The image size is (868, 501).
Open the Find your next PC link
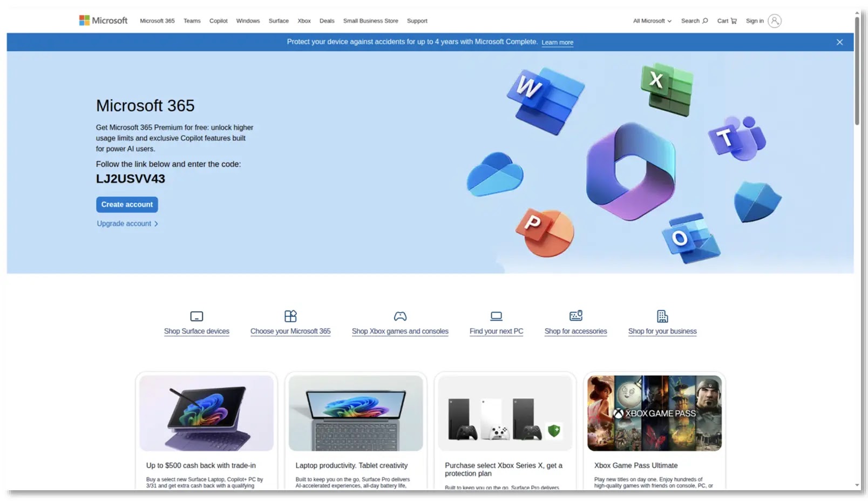pyautogui.click(x=496, y=331)
